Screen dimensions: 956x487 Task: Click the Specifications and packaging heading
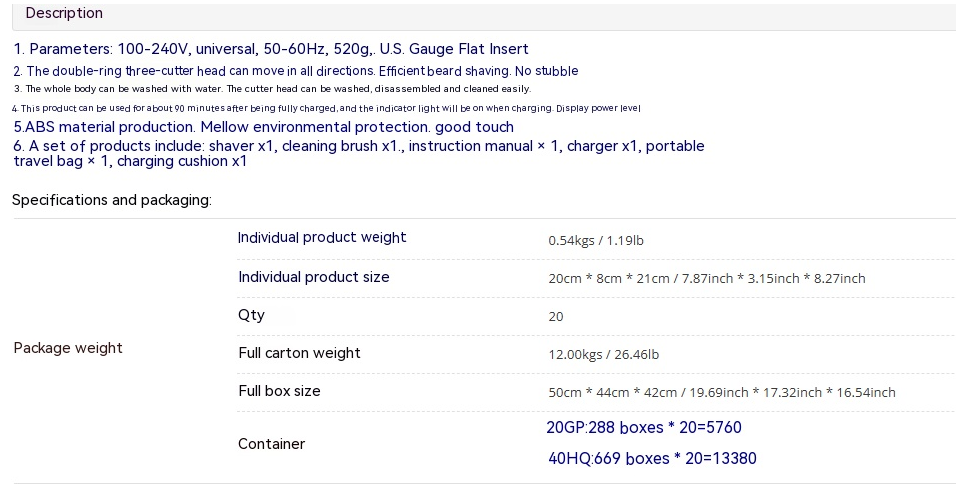point(112,200)
